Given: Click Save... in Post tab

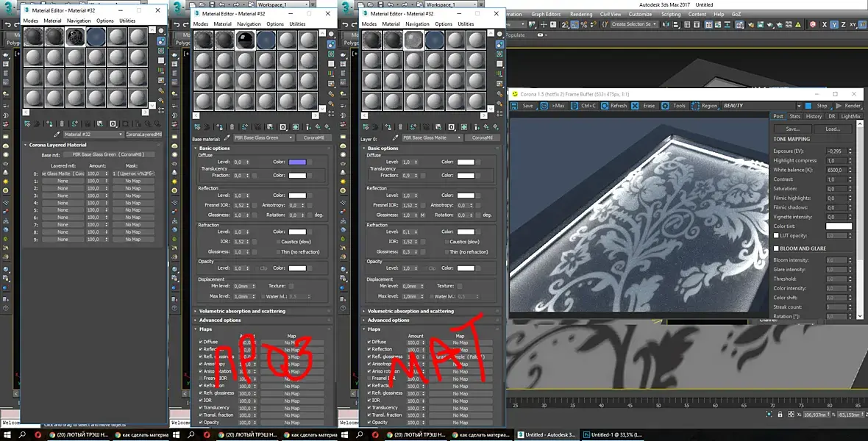Looking at the screenshot, I should coord(793,129).
